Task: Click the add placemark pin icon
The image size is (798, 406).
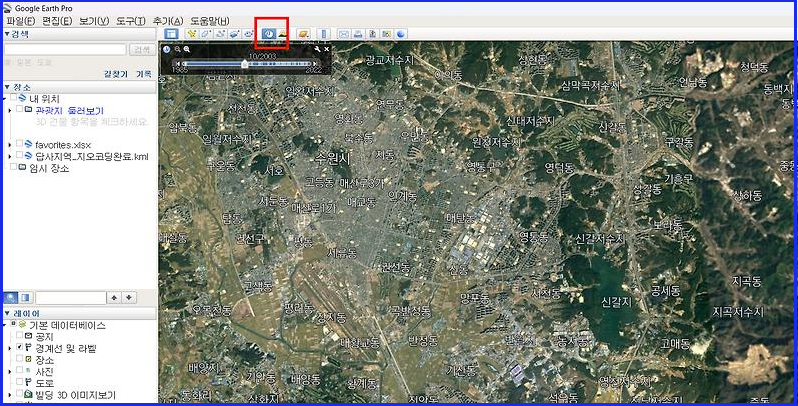Action: click(x=191, y=34)
